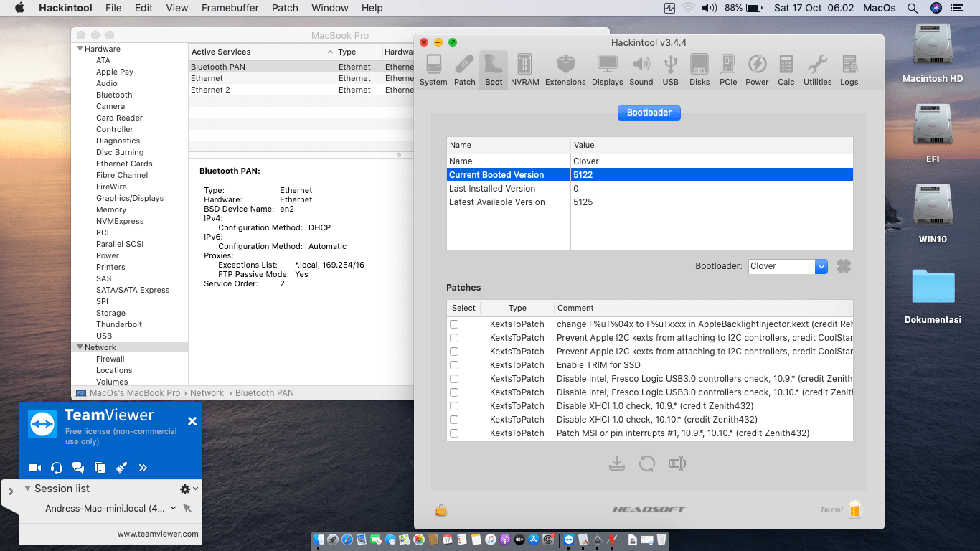Enable Disable XHCI 1.0 check, 10.10.* patch
980x551 pixels.
454,420
